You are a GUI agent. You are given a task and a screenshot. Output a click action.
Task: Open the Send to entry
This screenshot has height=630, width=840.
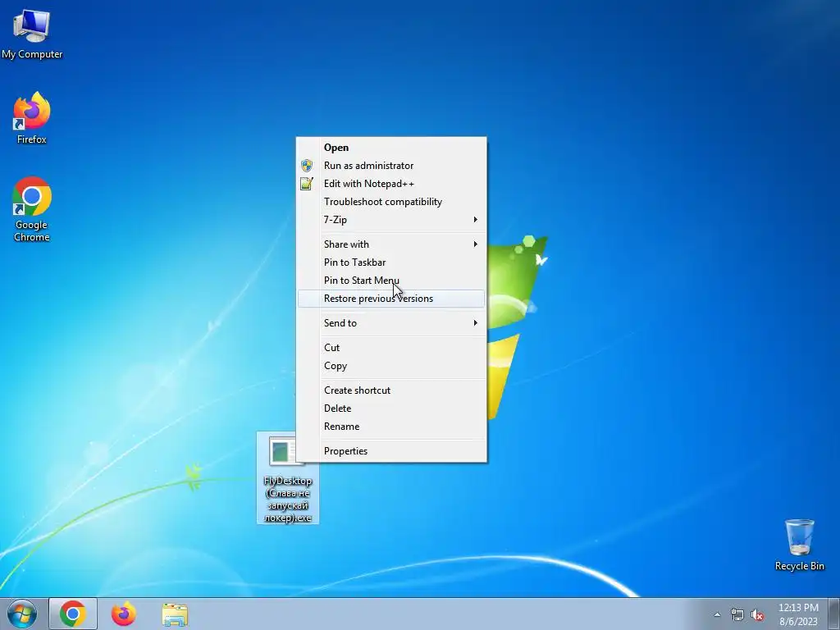(x=391, y=323)
